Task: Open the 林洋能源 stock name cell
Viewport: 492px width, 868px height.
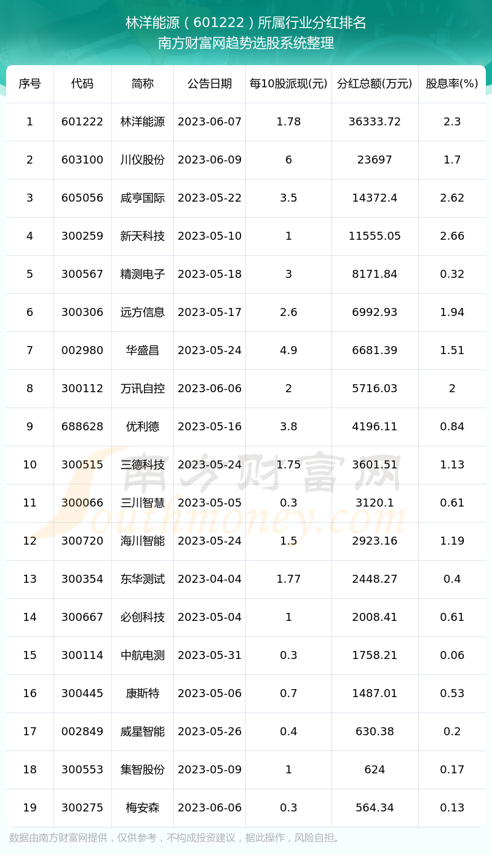Action: [143, 122]
